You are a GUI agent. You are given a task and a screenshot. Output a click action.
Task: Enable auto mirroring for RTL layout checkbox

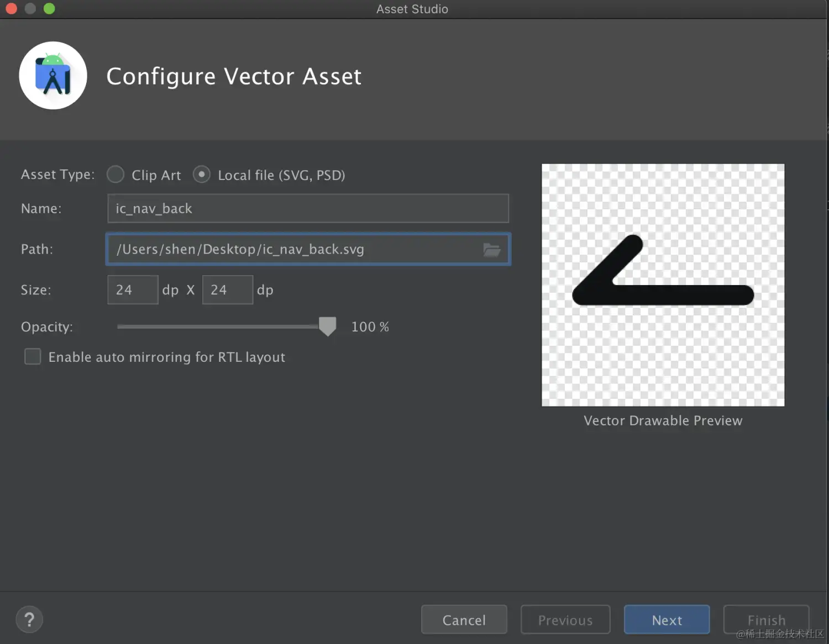33,357
